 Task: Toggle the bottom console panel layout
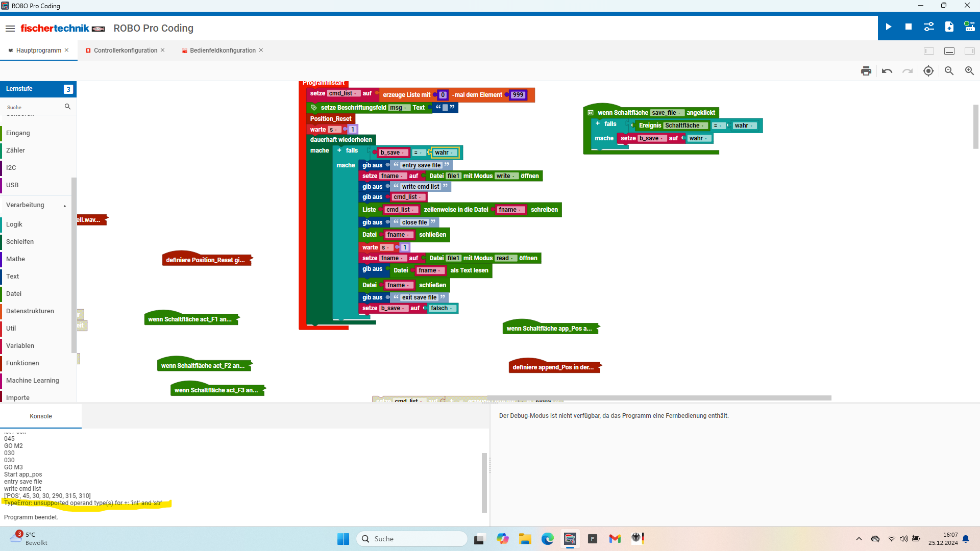pos(949,51)
